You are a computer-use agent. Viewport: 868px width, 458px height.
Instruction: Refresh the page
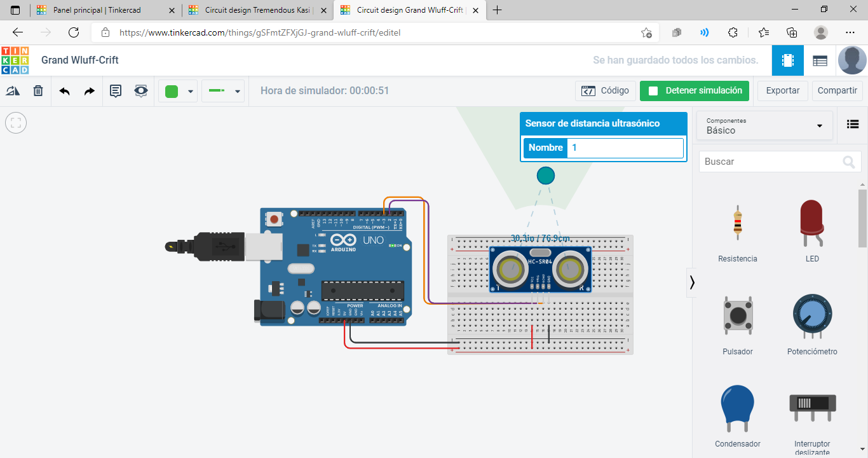click(x=74, y=32)
